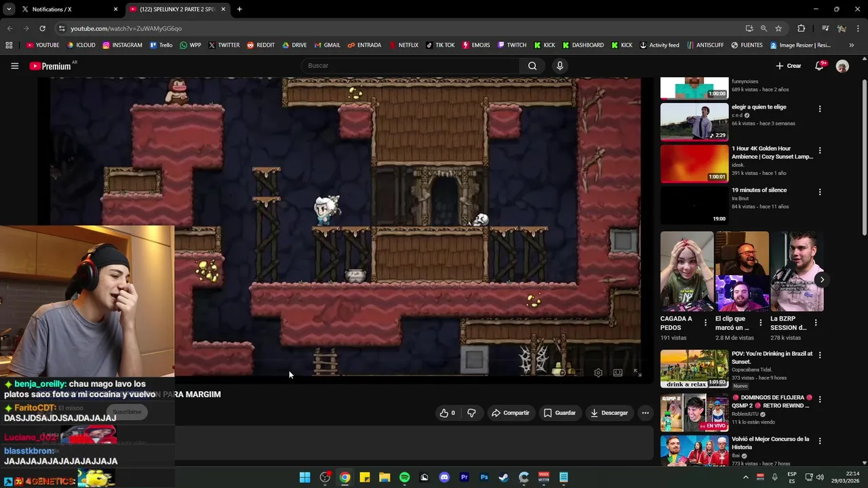The width and height of the screenshot is (868, 488).
Task: Click the Guardar save button
Action: [559, 413]
